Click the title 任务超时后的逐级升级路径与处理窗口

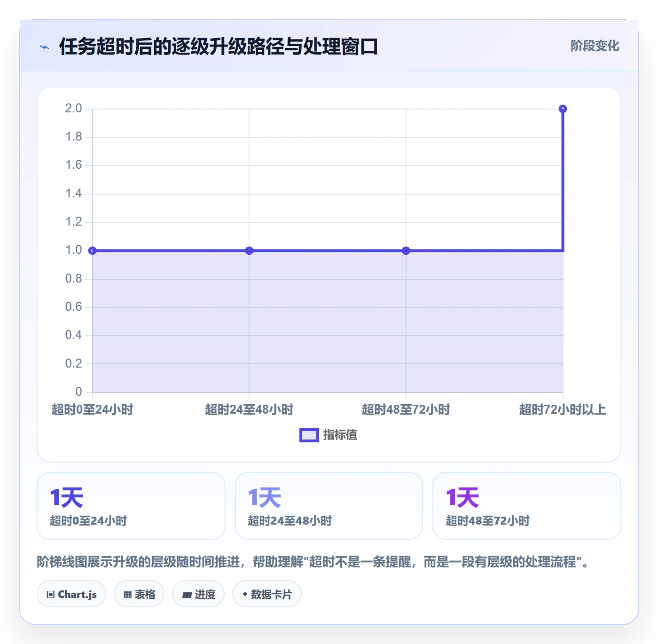click(x=219, y=47)
